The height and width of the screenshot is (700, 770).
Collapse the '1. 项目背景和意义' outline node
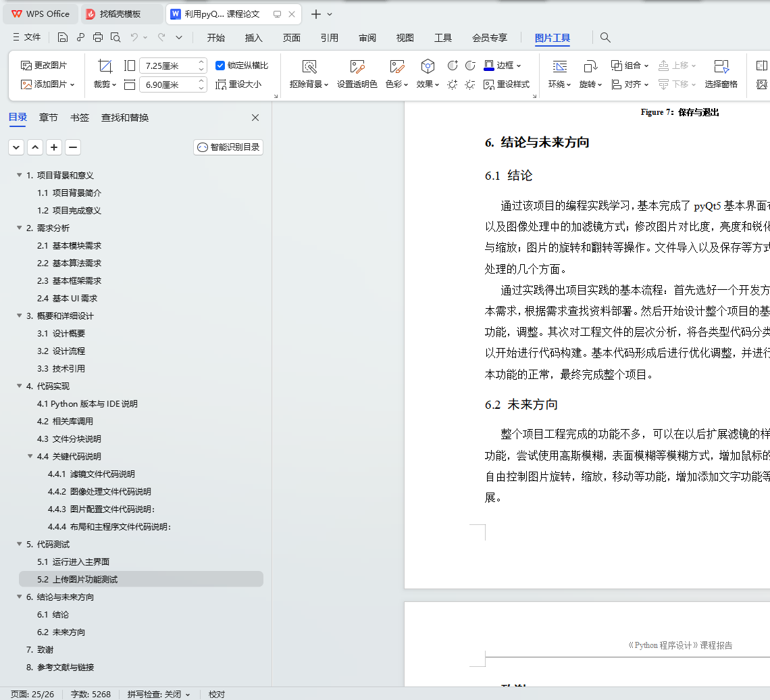[19, 175]
